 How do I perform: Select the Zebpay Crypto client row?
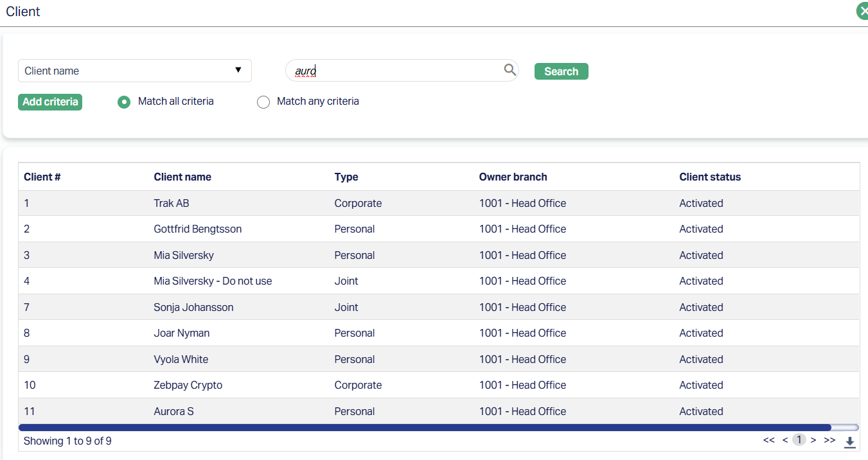(188, 385)
